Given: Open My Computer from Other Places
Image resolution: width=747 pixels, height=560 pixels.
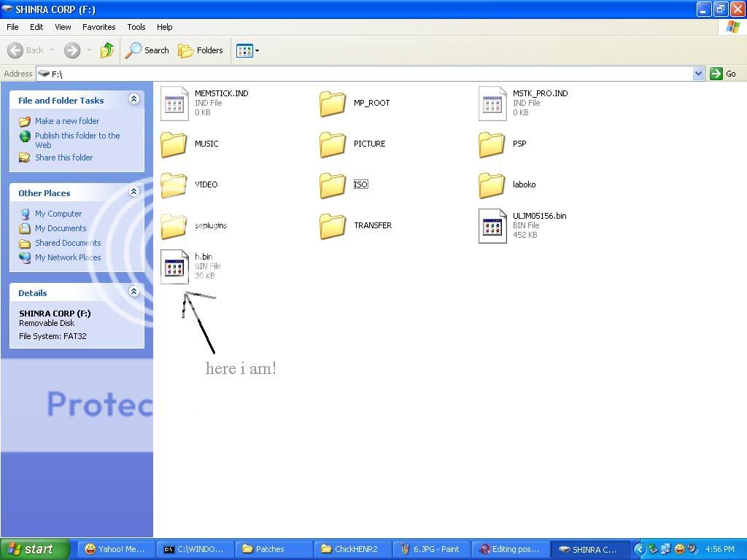Looking at the screenshot, I should tap(58, 214).
